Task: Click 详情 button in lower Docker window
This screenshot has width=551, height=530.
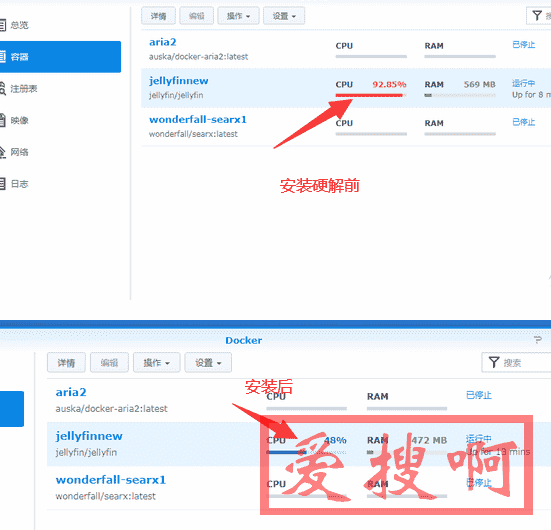Action: coord(66,363)
